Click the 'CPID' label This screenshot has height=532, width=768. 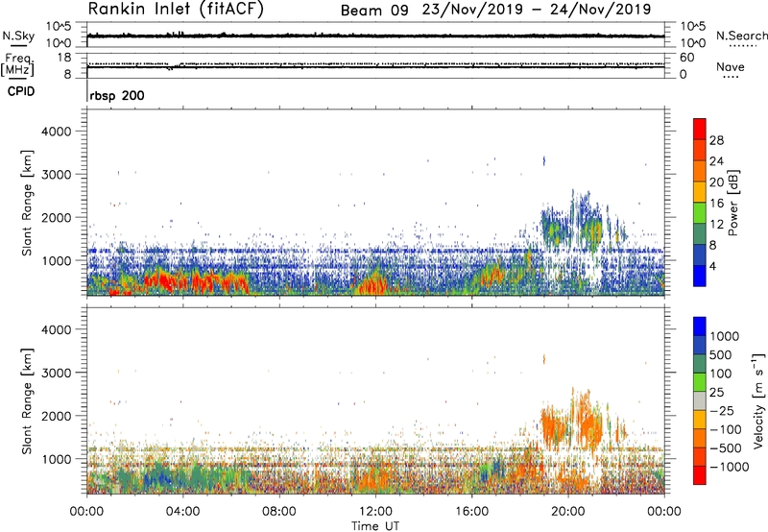(21, 91)
